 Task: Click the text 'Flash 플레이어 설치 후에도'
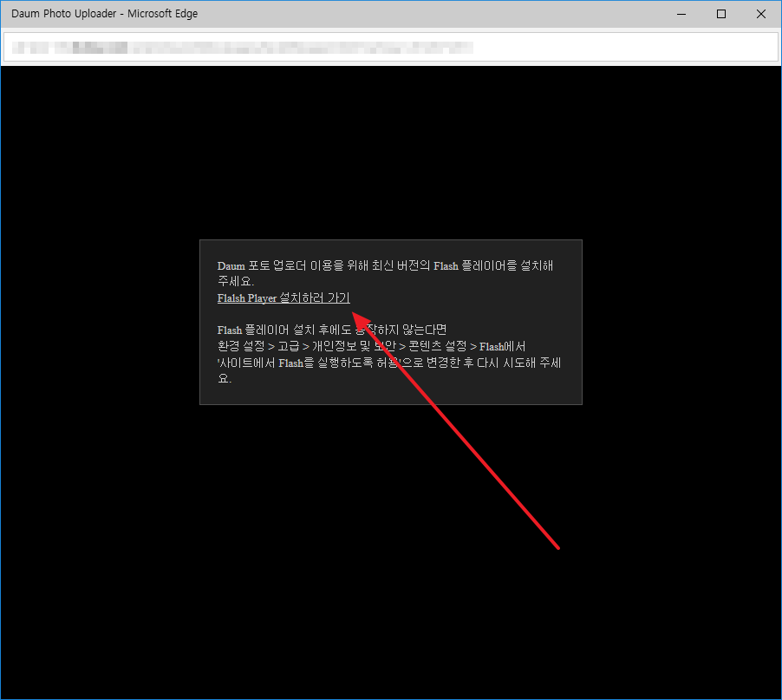tap(284, 330)
